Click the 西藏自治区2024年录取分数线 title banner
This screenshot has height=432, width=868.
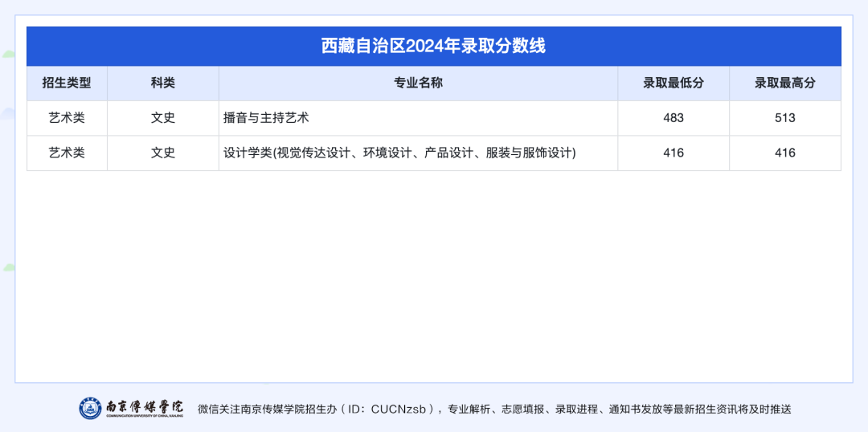tap(433, 47)
